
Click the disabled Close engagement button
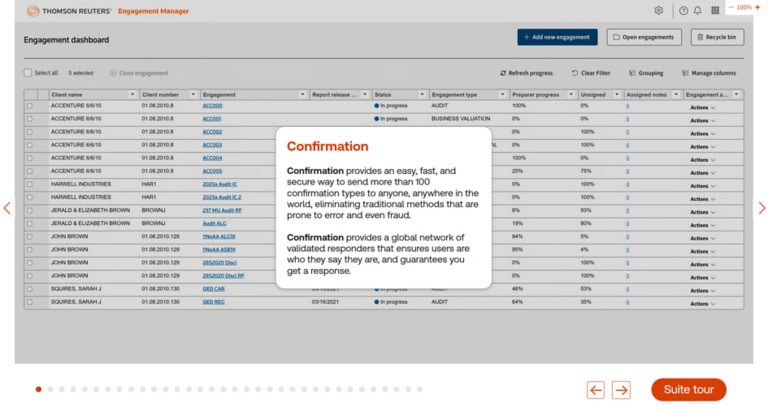tap(139, 73)
